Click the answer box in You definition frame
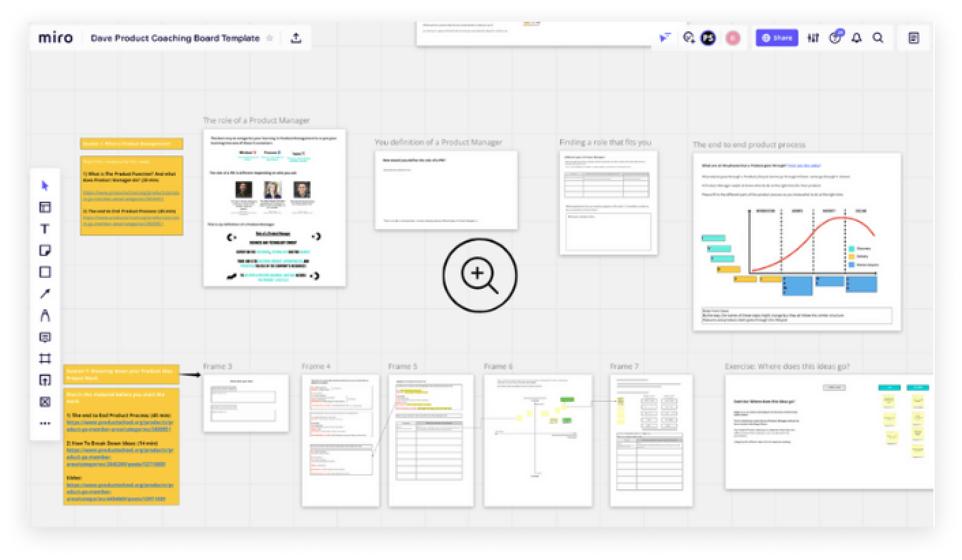This screenshot has width=962, height=560. 446,189
